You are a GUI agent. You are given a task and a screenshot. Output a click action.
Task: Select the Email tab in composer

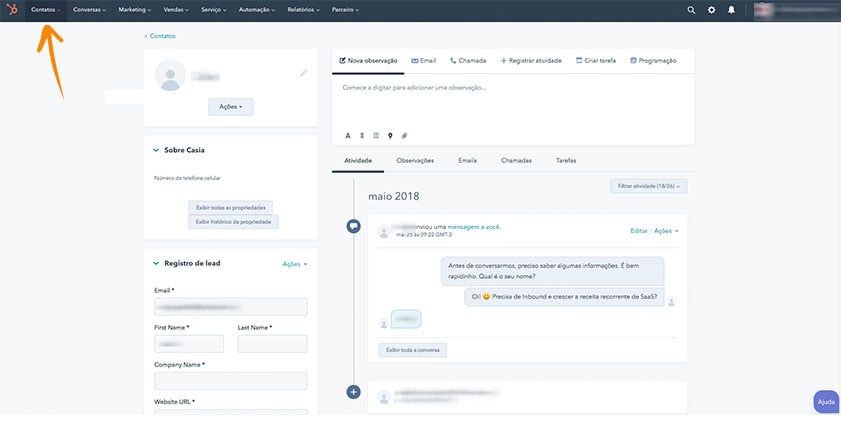(424, 61)
